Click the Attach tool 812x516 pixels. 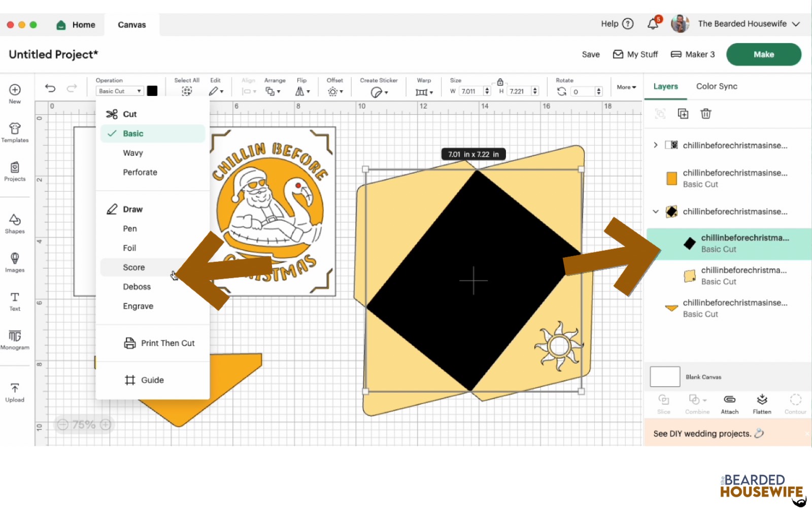tap(730, 404)
